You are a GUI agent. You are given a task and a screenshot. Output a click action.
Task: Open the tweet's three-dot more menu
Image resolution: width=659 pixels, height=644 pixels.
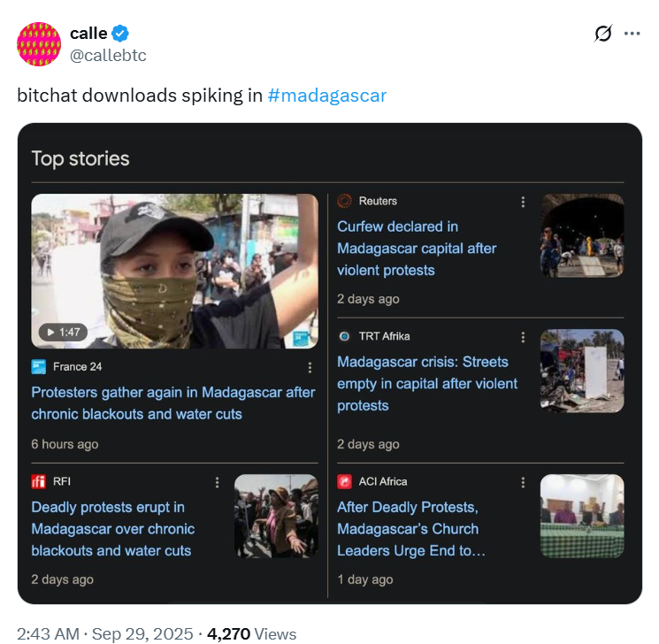coord(632,34)
